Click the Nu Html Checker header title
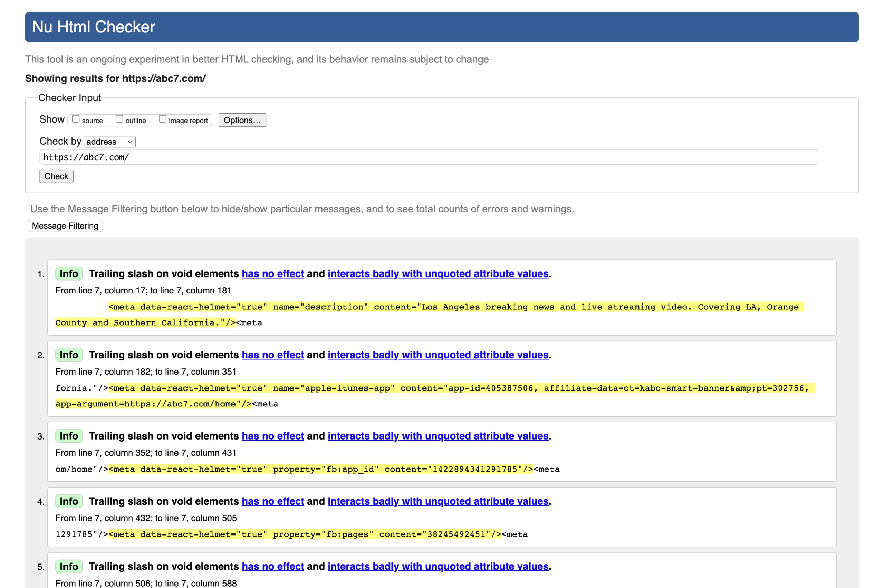Image resolution: width=884 pixels, height=588 pixels. click(x=93, y=27)
